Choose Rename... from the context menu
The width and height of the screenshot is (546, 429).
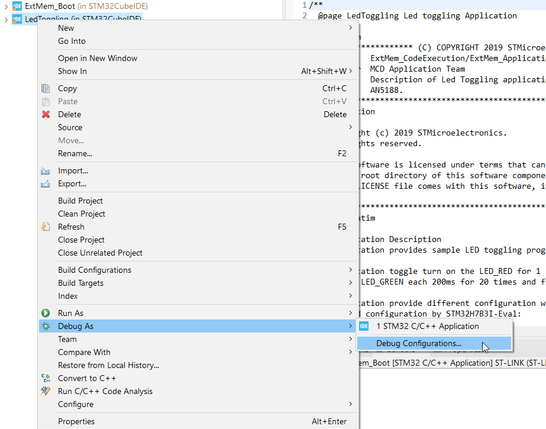point(198,154)
